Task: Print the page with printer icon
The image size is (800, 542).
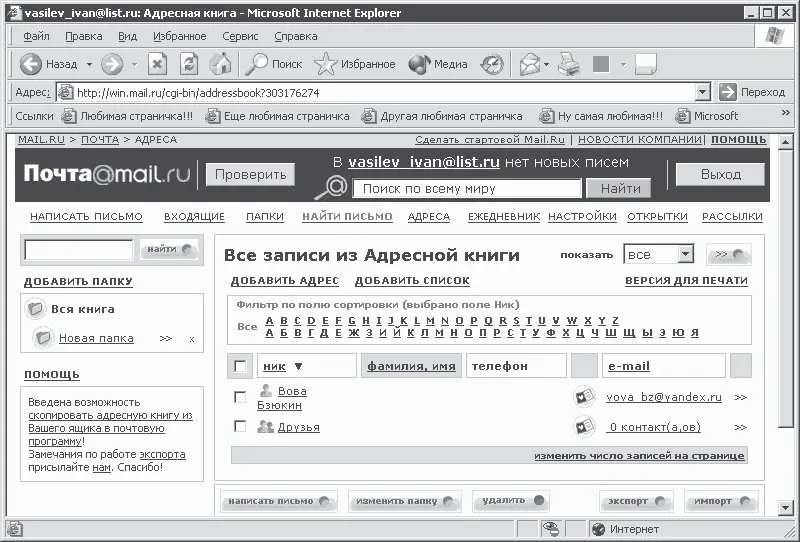Action: pyautogui.click(x=569, y=64)
